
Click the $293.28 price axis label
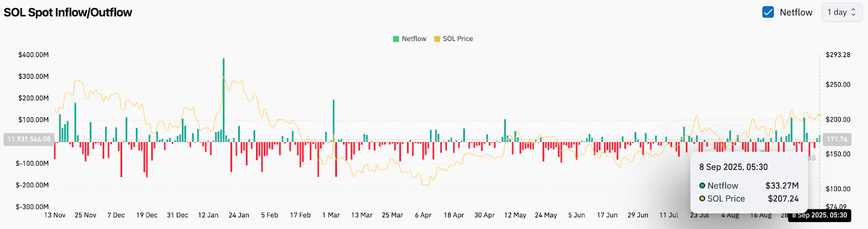click(838, 55)
